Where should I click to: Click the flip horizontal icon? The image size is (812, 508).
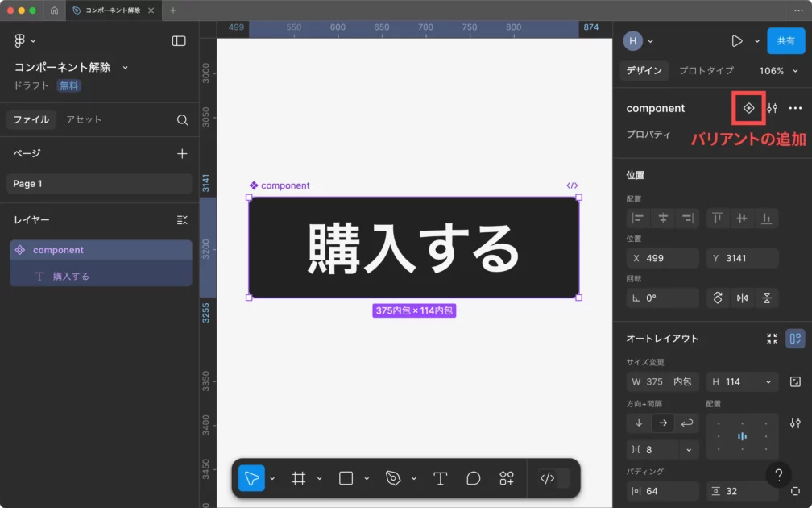tap(742, 298)
